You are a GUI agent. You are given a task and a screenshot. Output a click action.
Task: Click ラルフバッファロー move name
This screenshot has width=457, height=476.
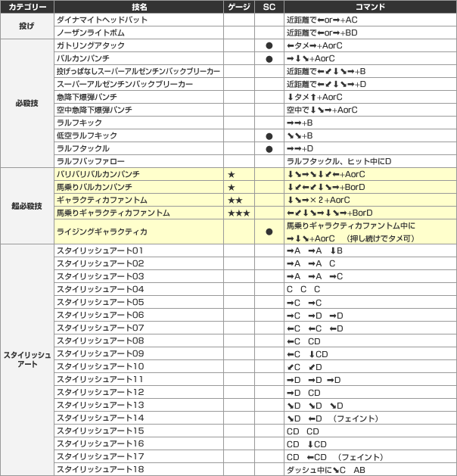(91, 161)
